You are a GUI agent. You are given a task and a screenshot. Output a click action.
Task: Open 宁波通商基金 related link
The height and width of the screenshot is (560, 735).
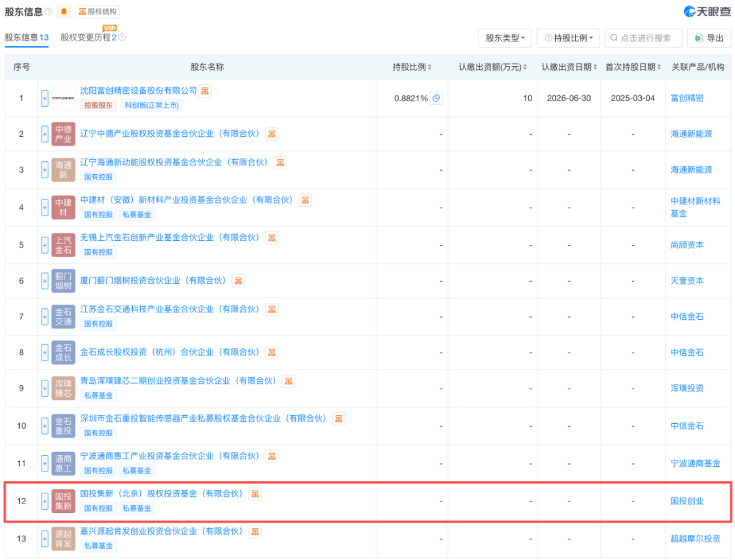coord(695,463)
